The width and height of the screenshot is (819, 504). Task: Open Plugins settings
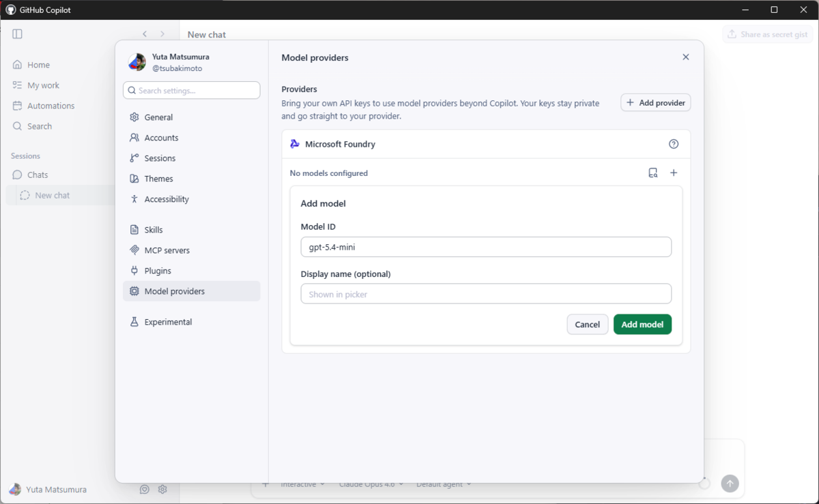[192, 271]
